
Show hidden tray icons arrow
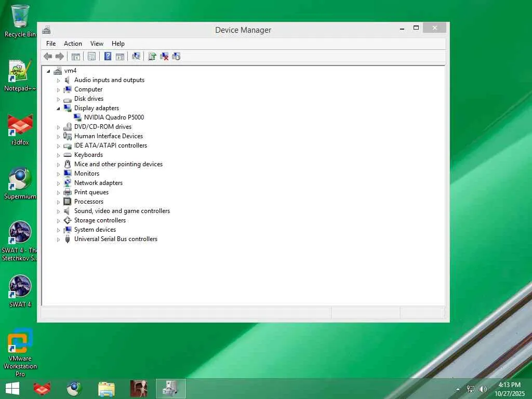coord(458,389)
